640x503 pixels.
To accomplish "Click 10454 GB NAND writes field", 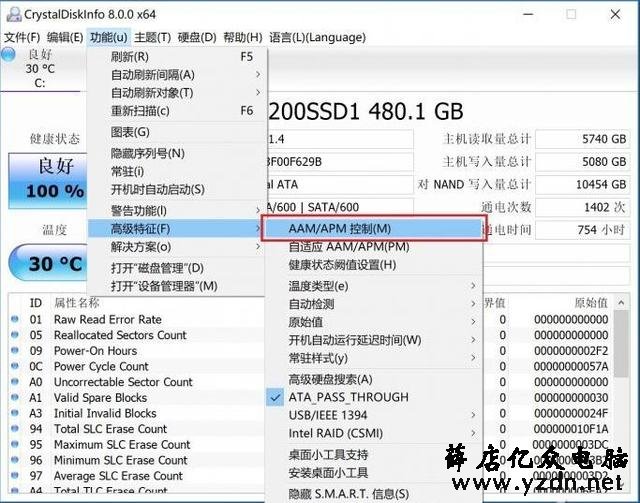I will click(582, 184).
